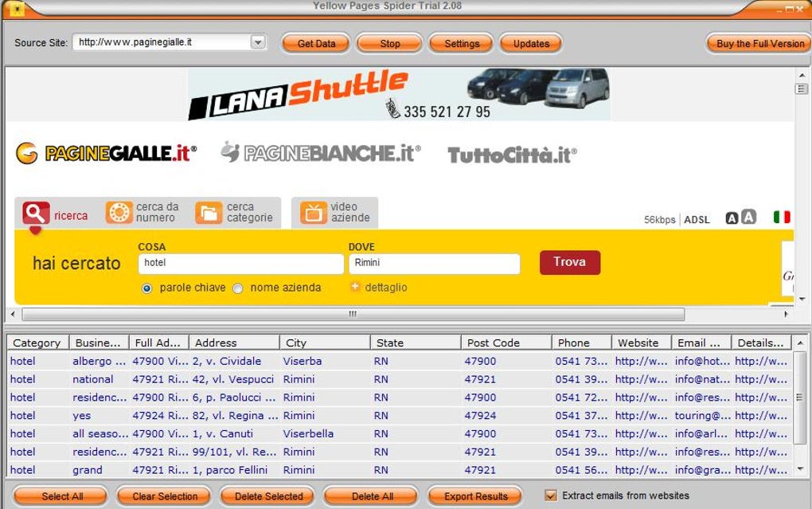The image size is (812, 509).
Task: Select the parole chiave radio button
Action: [x=147, y=288]
